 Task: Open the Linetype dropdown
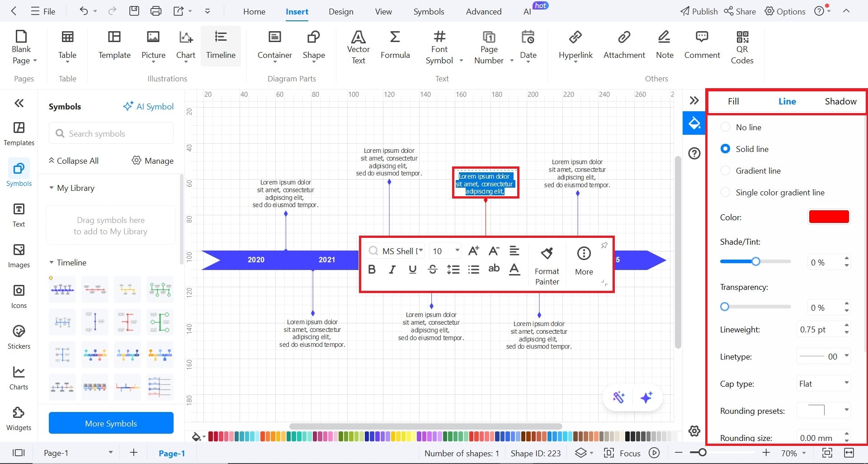click(x=824, y=356)
